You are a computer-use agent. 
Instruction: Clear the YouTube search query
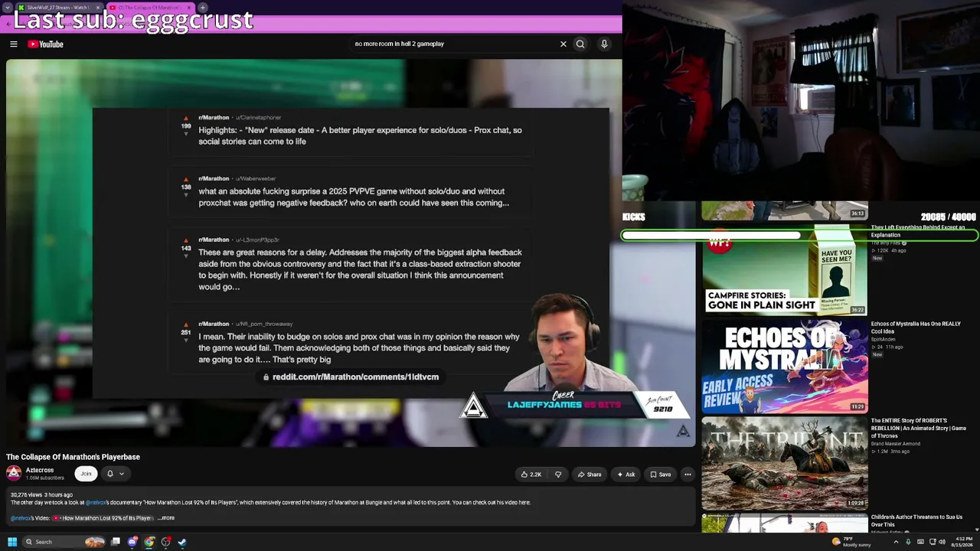(563, 44)
